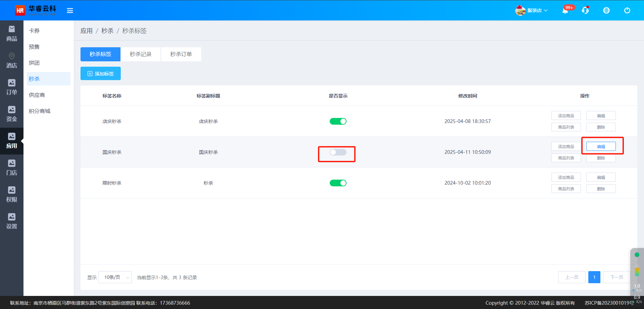The height and width of the screenshot is (309, 644).
Task: Switch to the 秒杀记录 tab
Action: pos(141,54)
